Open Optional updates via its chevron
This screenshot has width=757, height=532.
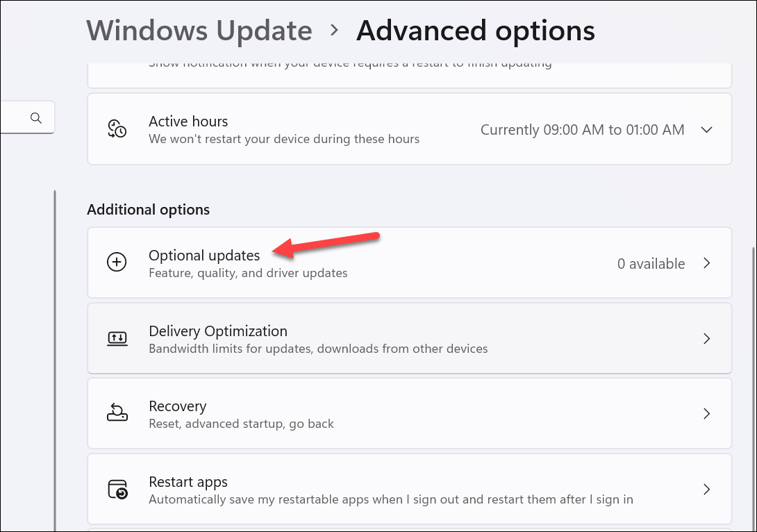(707, 263)
